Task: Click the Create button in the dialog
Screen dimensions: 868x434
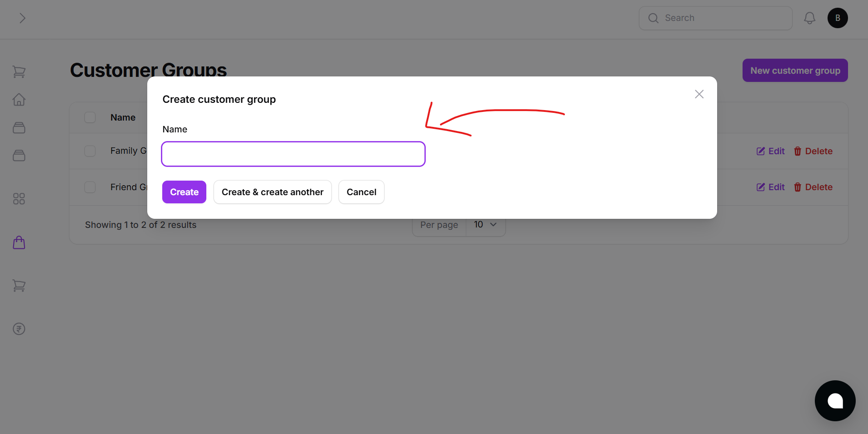Action: pos(184,192)
